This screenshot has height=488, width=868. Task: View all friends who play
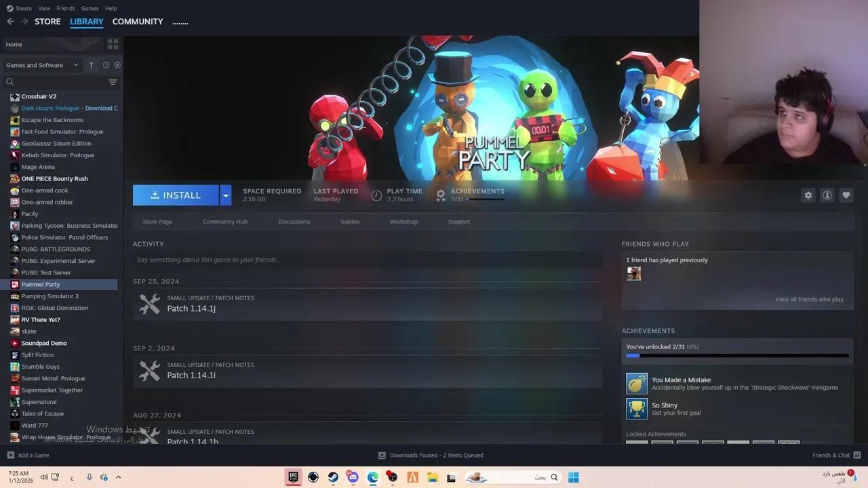click(x=809, y=300)
